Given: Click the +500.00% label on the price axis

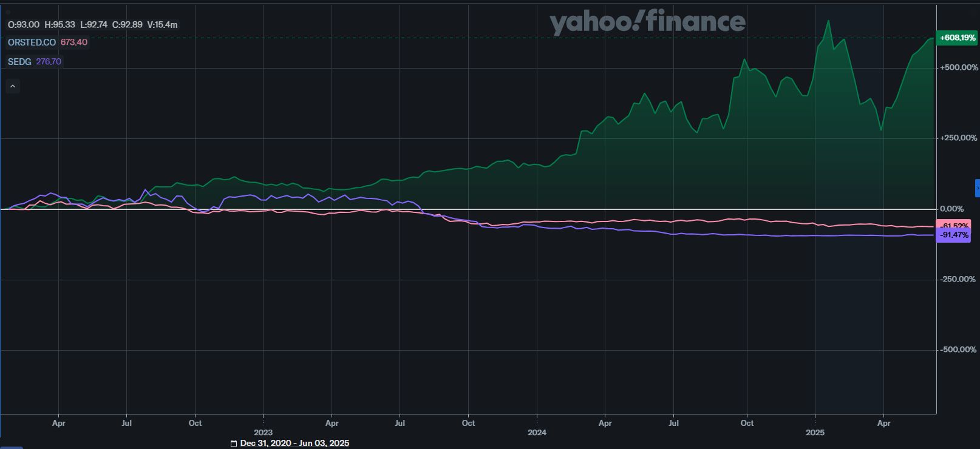Looking at the screenshot, I should [958, 67].
